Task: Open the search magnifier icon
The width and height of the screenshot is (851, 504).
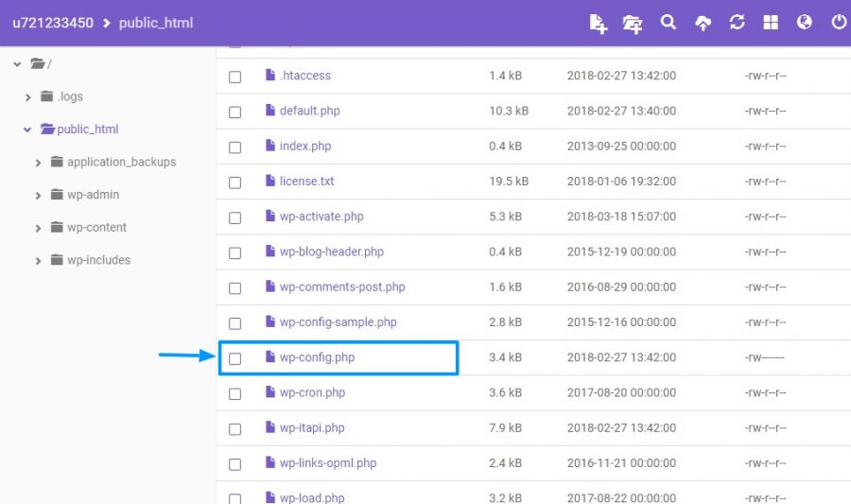Action: click(669, 23)
